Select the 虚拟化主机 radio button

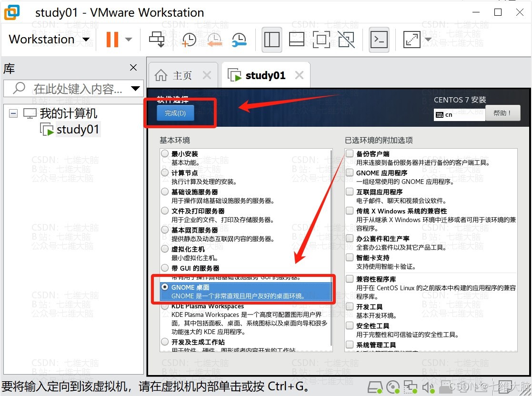(165, 249)
